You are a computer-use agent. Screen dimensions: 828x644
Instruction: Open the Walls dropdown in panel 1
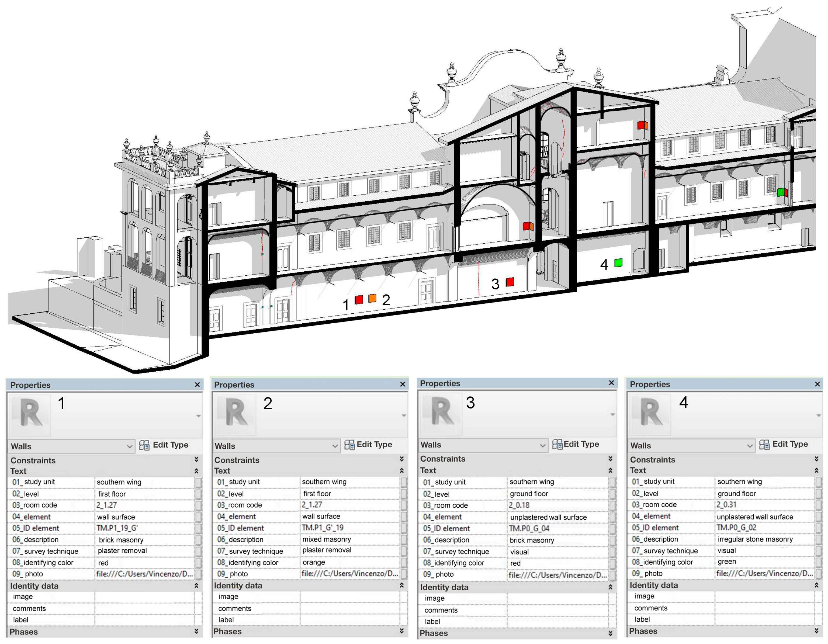(129, 446)
